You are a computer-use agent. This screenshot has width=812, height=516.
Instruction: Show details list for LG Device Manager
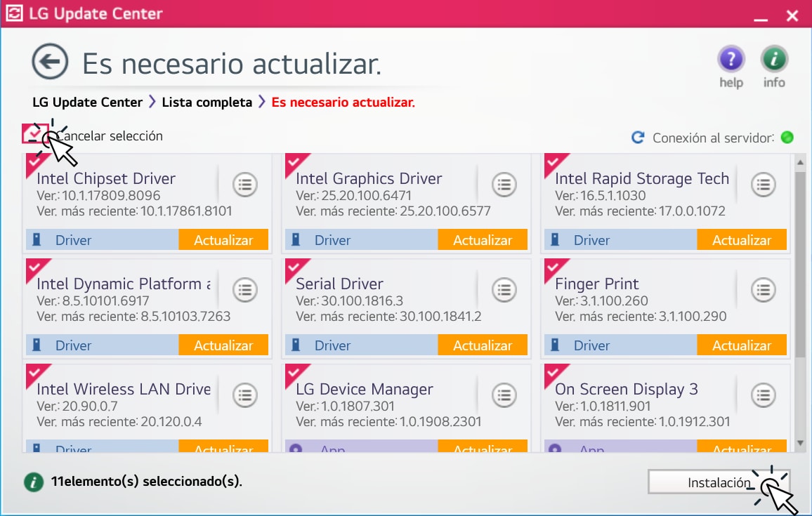(x=504, y=395)
